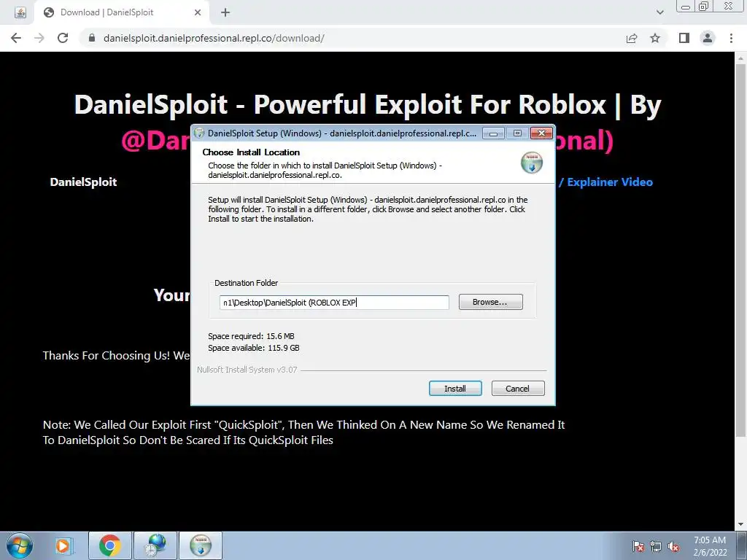Viewport: 747px width, 560px height.
Task: Toggle Chrome side panel
Action: 684,38
